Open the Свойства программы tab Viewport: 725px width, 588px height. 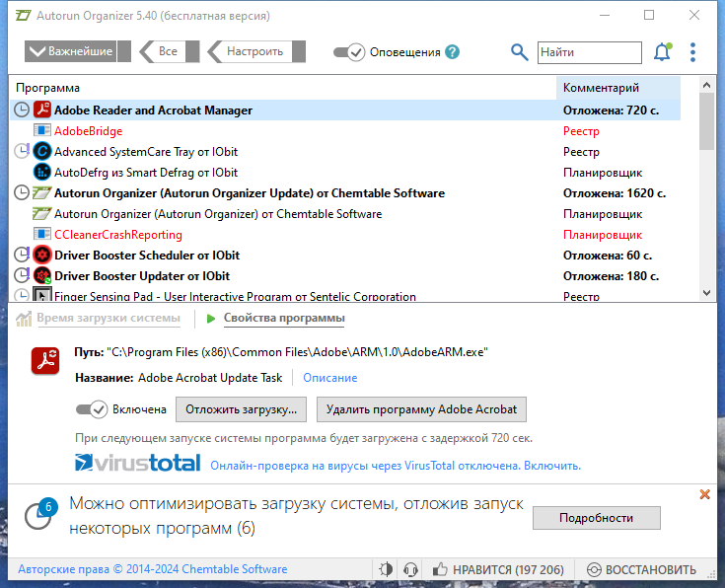point(284,318)
